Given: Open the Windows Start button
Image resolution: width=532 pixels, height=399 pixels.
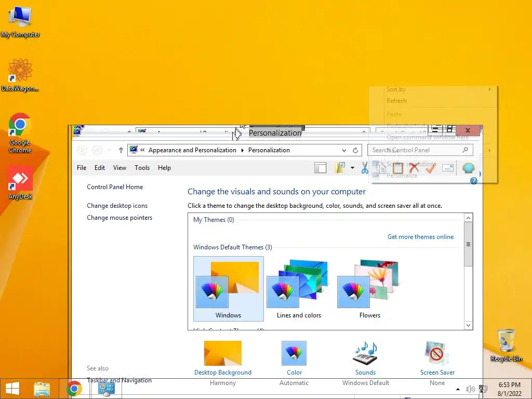Looking at the screenshot, I should click(x=12, y=389).
